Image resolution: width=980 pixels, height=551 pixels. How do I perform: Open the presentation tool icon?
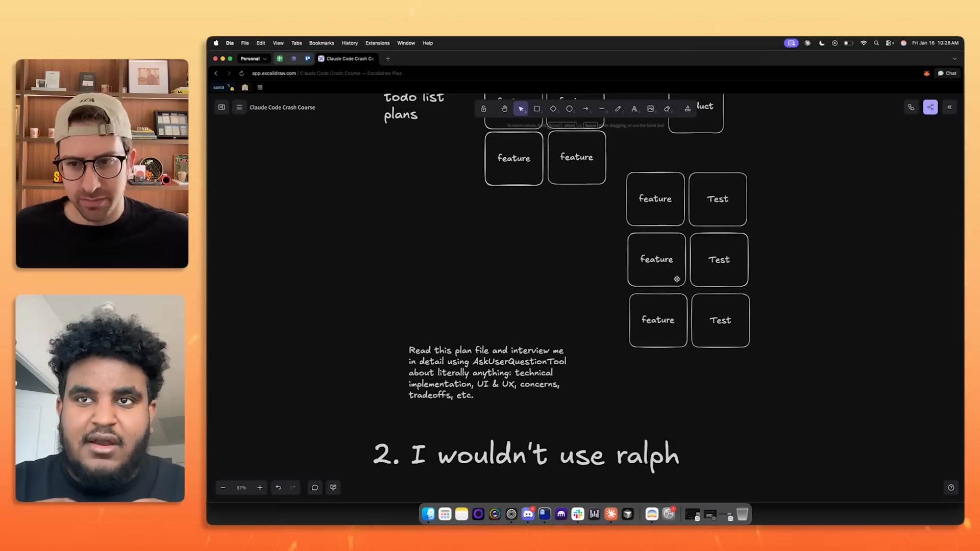333,488
